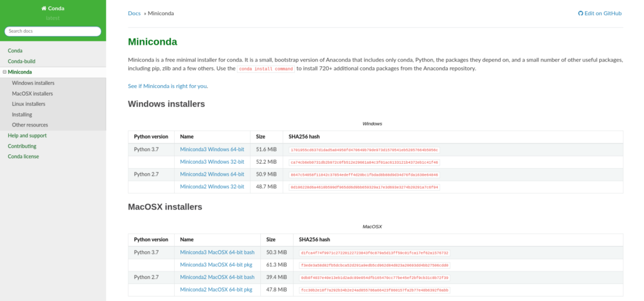
Task: Select the '50.9 MiB' size cell
Action: [x=267, y=174]
